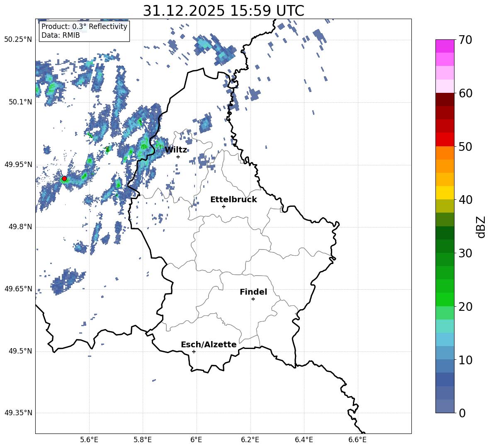Click the 49.8°N latitude label
Screen dimensions: 491x448
tap(20, 227)
